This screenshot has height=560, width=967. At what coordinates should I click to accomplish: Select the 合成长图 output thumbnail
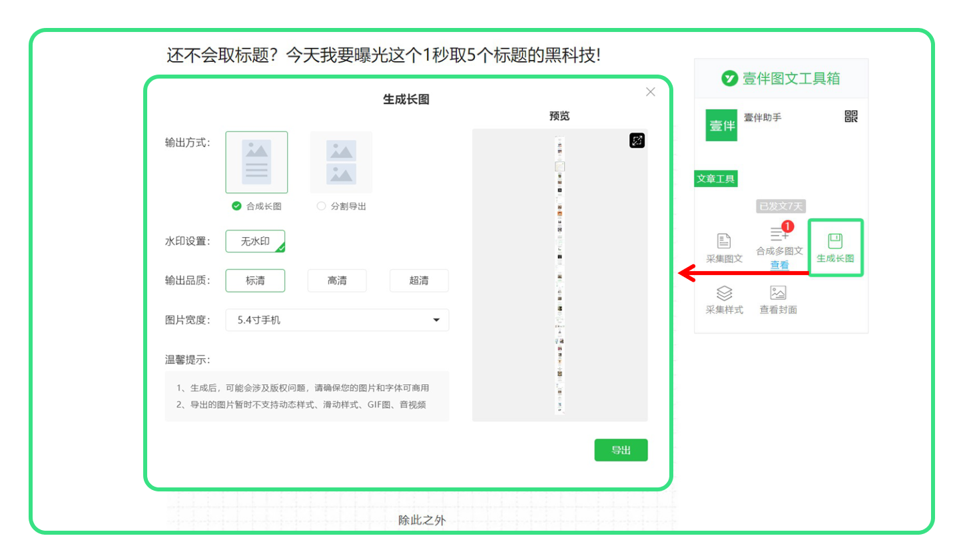(x=256, y=162)
